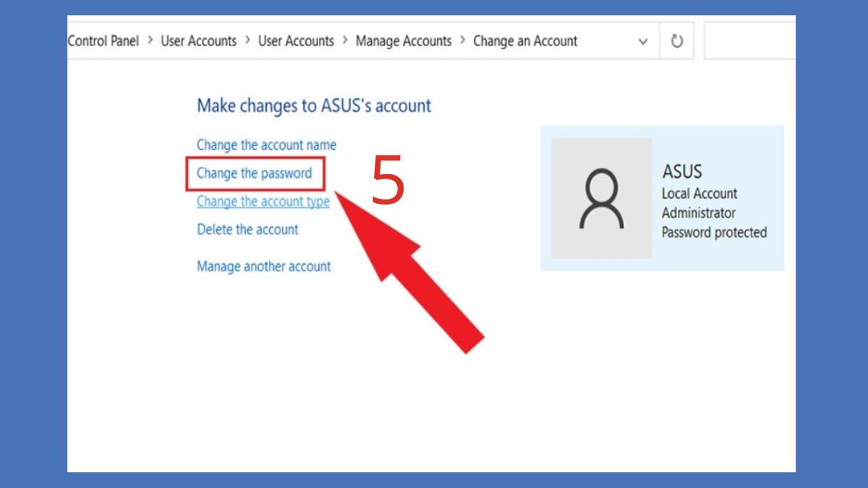Refresh the address bar location
868x488 pixels.
point(677,41)
